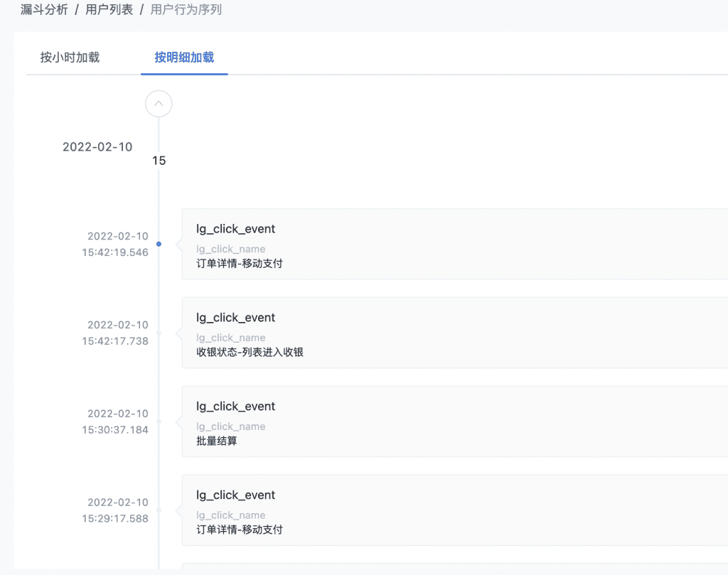Select the timeline node at 15:29:17.588

[159, 510]
